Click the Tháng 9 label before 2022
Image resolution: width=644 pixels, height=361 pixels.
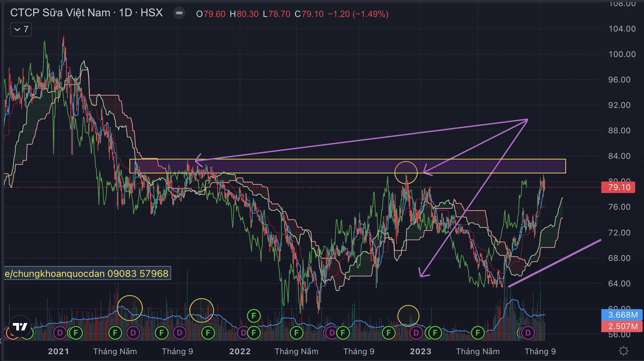(178, 351)
